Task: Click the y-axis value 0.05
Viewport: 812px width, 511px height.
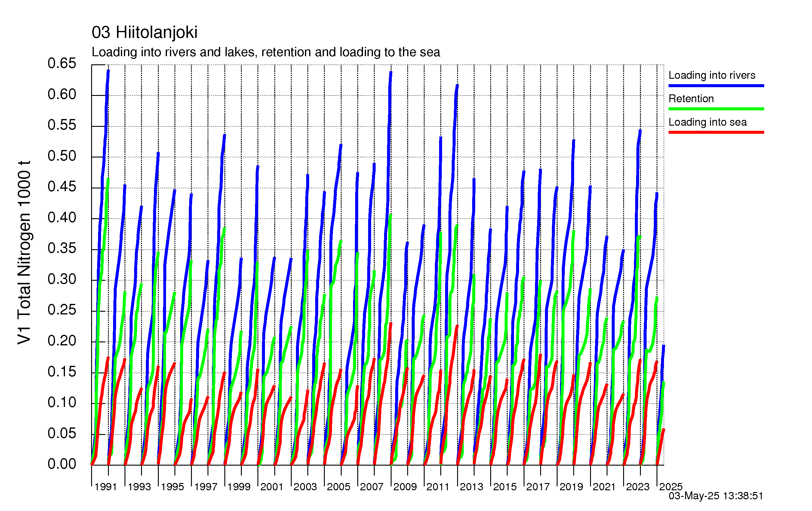Action: (62, 433)
